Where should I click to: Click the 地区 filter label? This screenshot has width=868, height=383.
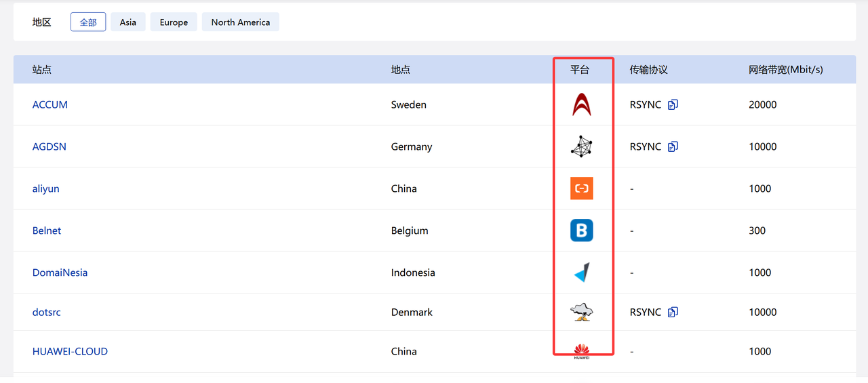click(42, 22)
